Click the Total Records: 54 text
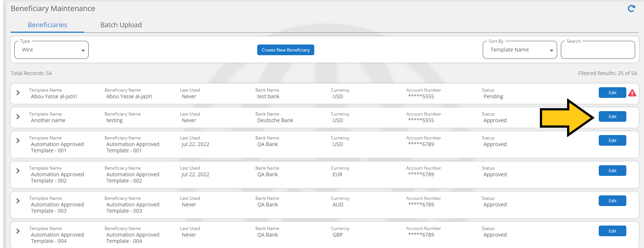644x248 pixels. tap(31, 73)
